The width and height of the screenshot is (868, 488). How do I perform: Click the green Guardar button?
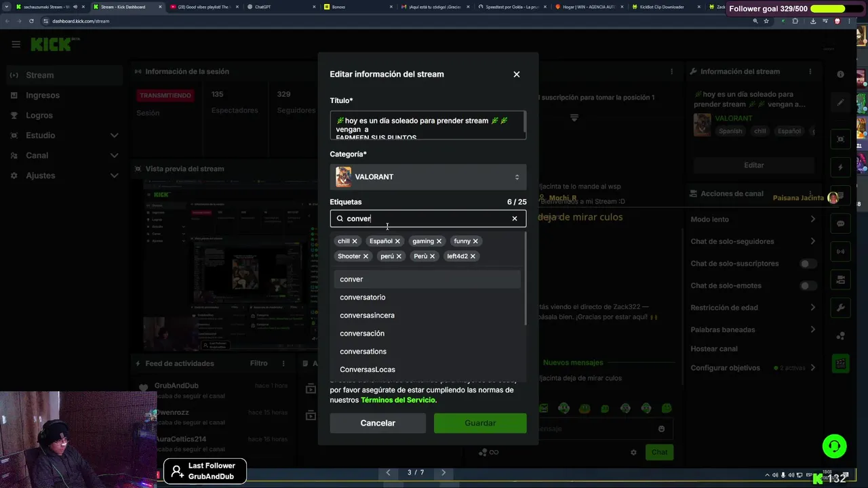coord(480,423)
